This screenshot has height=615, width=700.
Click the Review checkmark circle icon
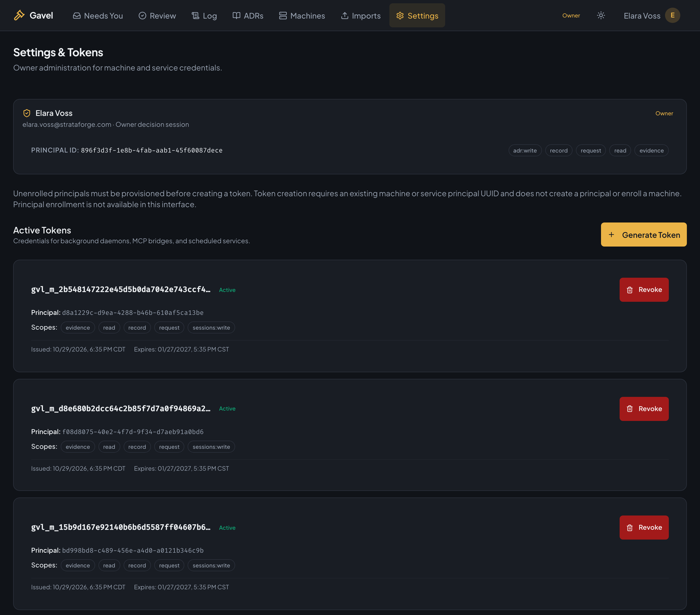coord(142,16)
